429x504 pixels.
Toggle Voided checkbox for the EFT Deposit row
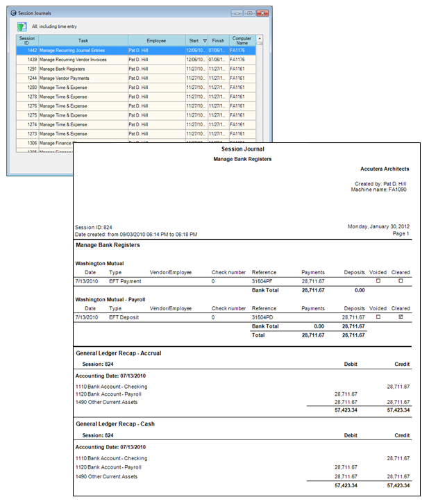click(378, 317)
